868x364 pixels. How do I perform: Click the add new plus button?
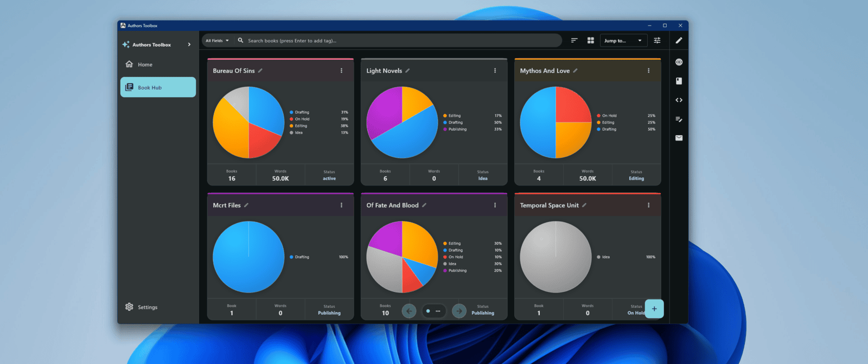pyautogui.click(x=654, y=309)
